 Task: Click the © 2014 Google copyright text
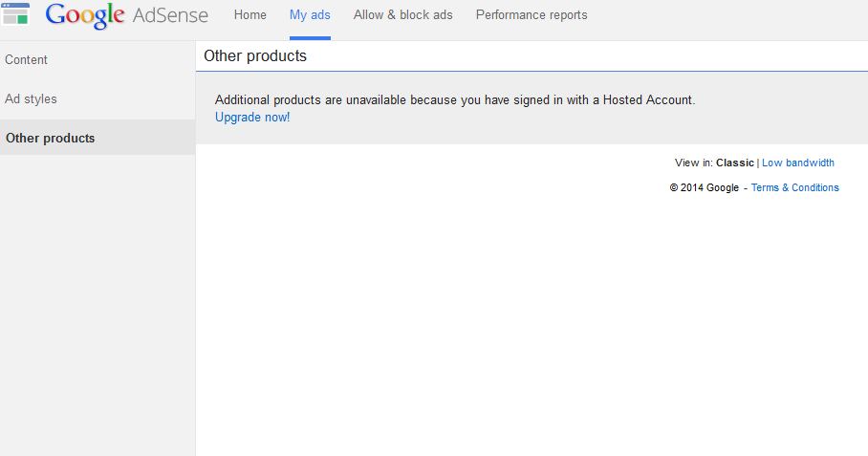point(705,188)
